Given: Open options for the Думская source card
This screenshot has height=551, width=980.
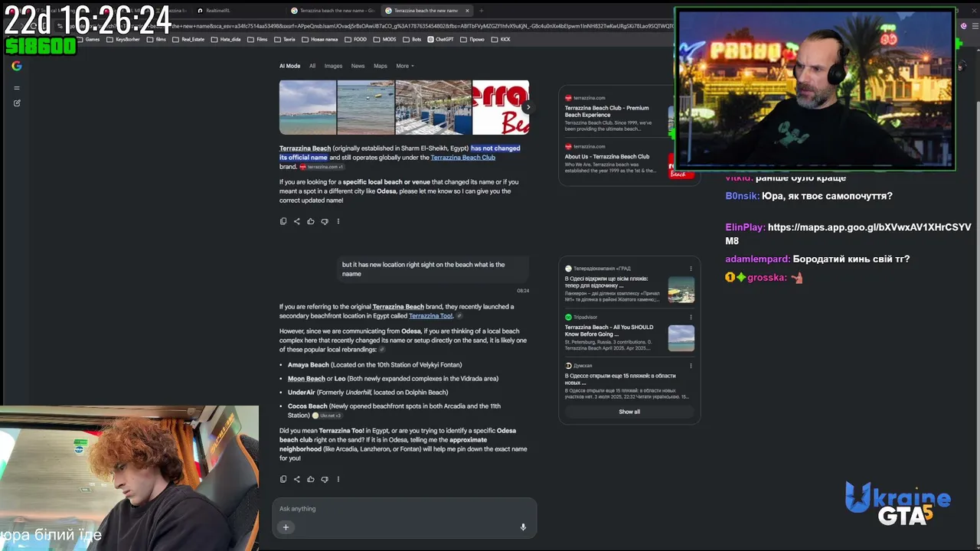Looking at the screenshot, I should [691, 366].
